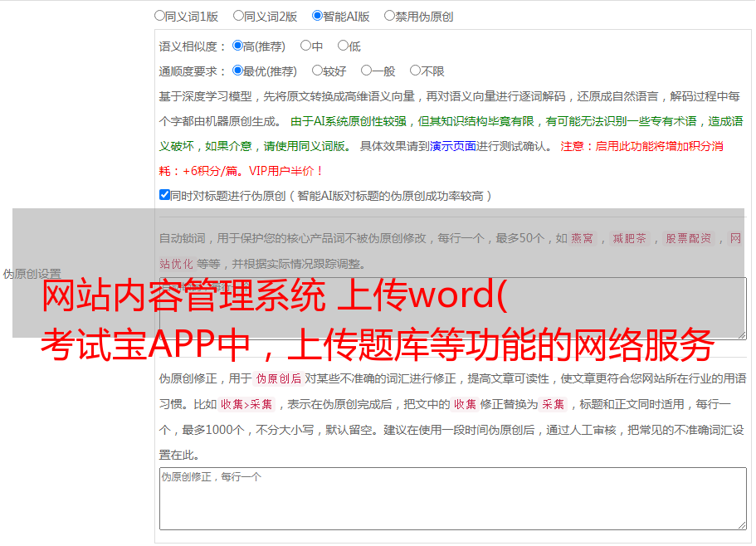
Task: Click resize grip of 伪原创修正 textarea
Action: click(742, 526)
